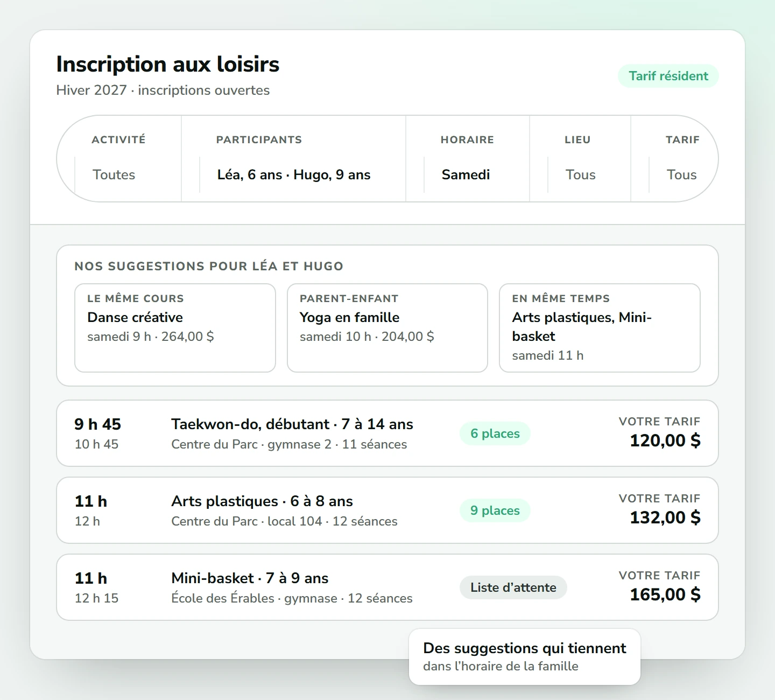Screen dimensions: 775x700
Task: Select the Arts plastiques, Mini-basket suggestion card
Action: [x=600, y=328]
